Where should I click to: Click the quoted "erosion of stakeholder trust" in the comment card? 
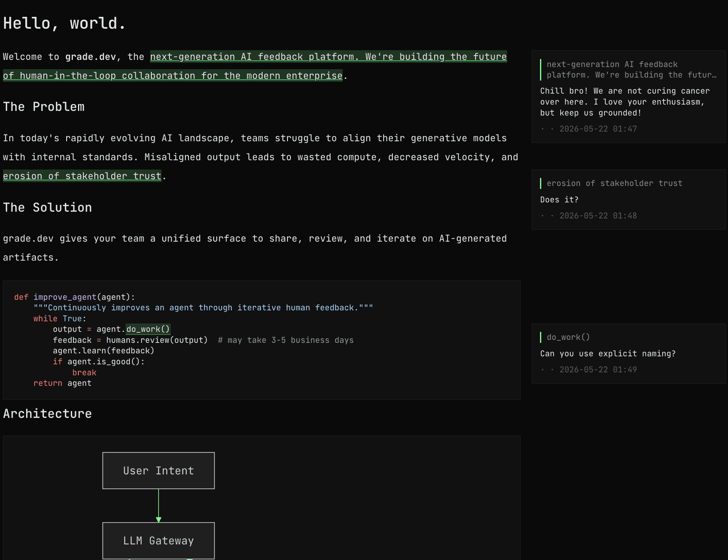coord(614,183)
